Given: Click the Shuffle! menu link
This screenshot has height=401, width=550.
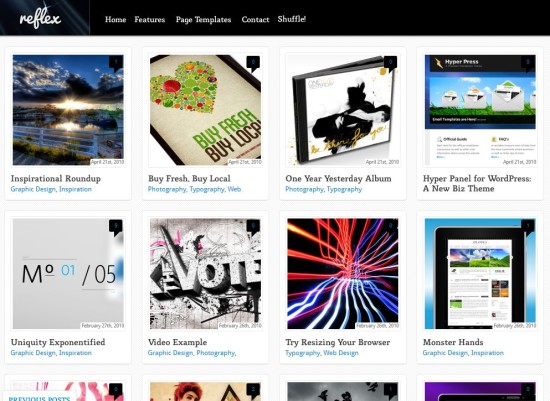Looking at the screenshot, I should (x=291, y=19).
